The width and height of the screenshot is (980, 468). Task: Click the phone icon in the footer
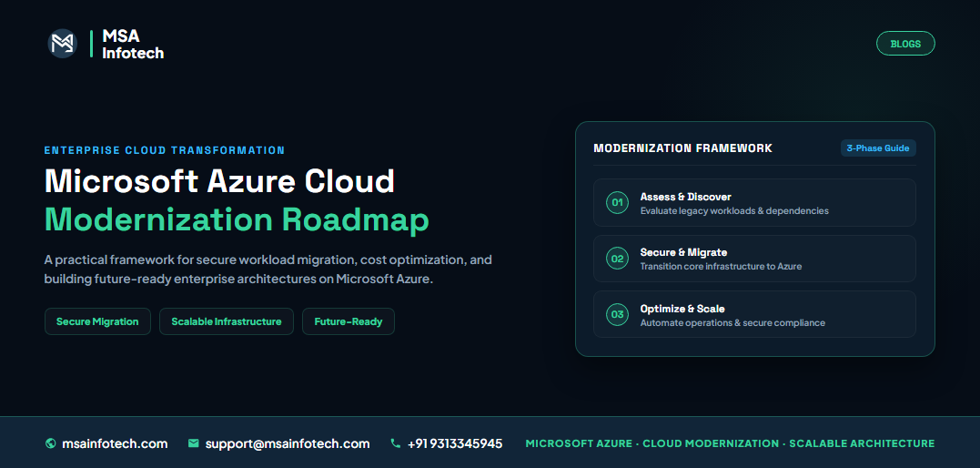[x=395, y=443]
